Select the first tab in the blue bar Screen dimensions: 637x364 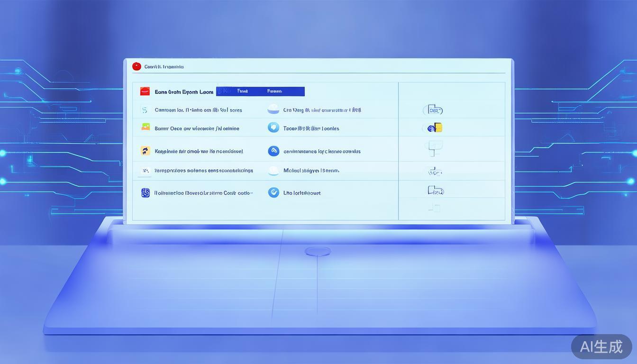[242, 91]
